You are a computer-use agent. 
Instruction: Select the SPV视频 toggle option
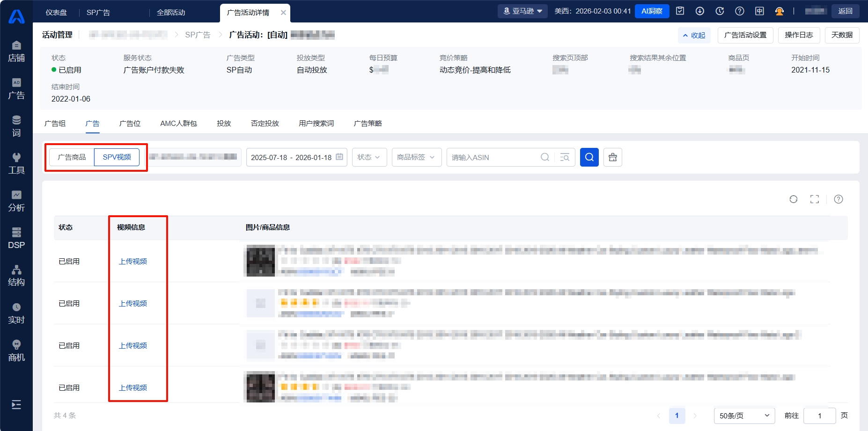coord(117,157)
